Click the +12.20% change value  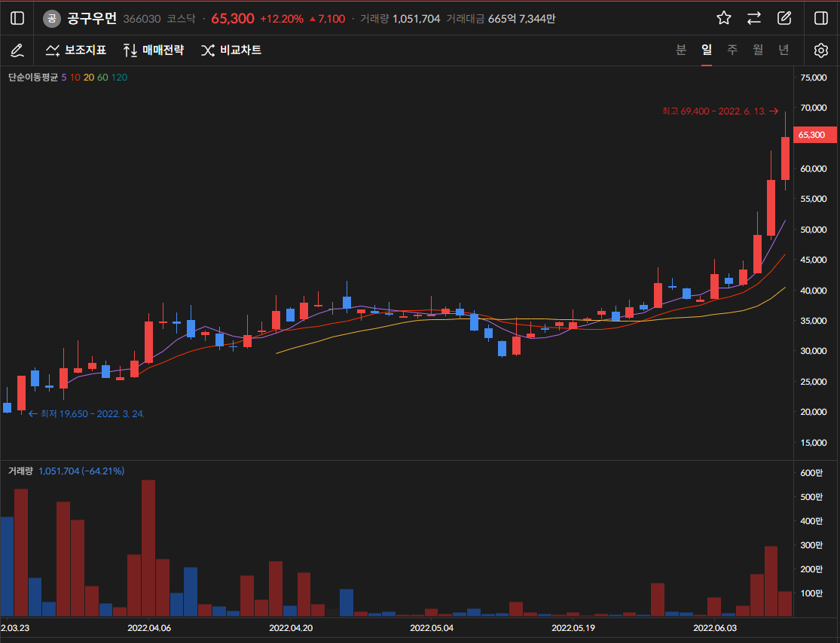click(282, 19)
